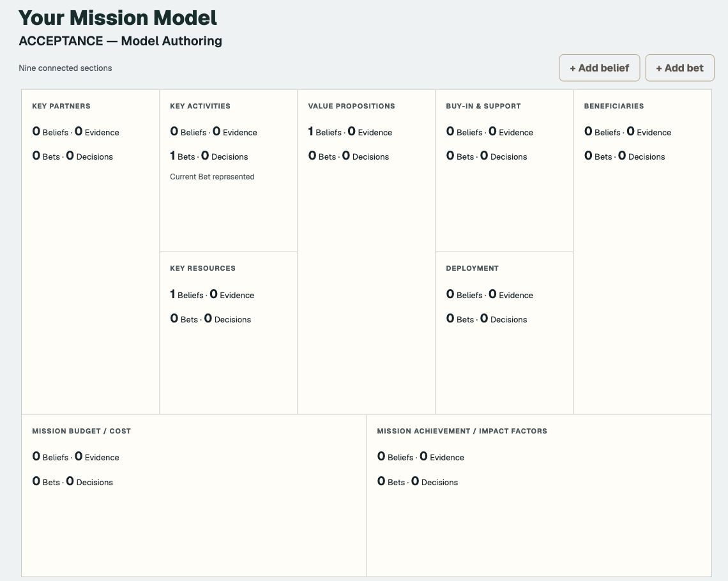Screen dimensions: 728x581
Task: Click Bets and Decisions row in Key Resources
Action: click(210, 319)
